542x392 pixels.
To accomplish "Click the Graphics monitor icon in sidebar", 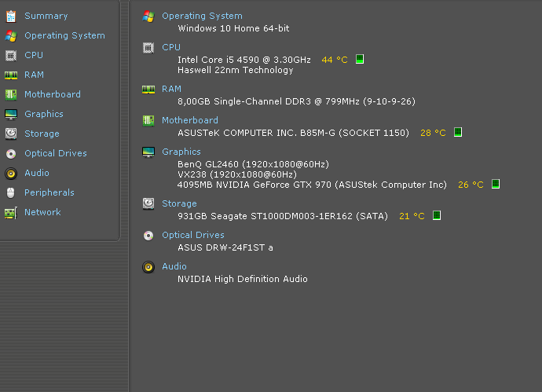I will [x=11, y=115].
